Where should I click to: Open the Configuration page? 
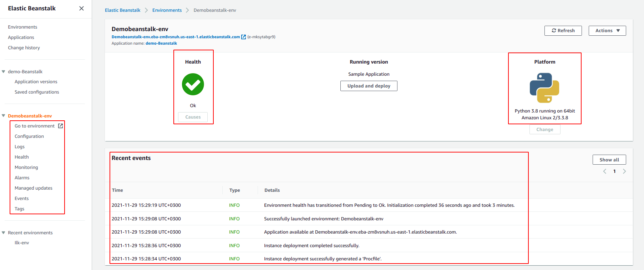pos(29,136)
